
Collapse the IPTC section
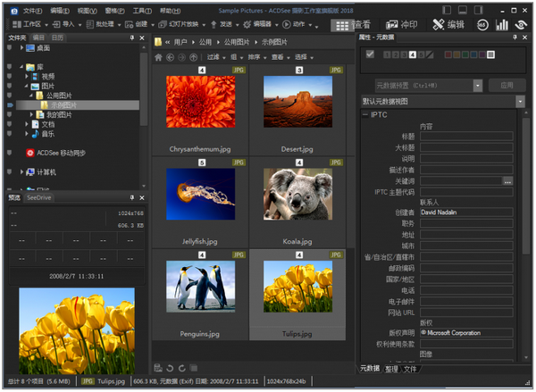pyautogui.click(x=365, y=115)
